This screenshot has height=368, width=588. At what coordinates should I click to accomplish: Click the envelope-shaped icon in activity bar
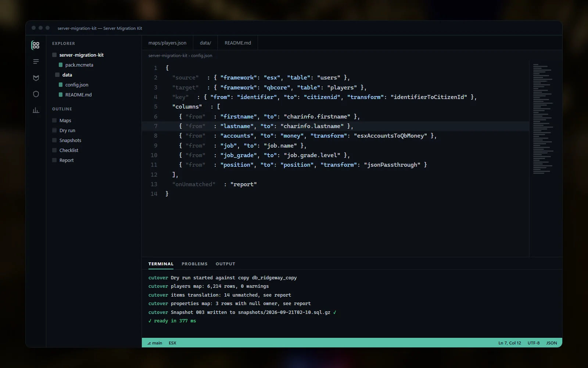tap(36, 78)
